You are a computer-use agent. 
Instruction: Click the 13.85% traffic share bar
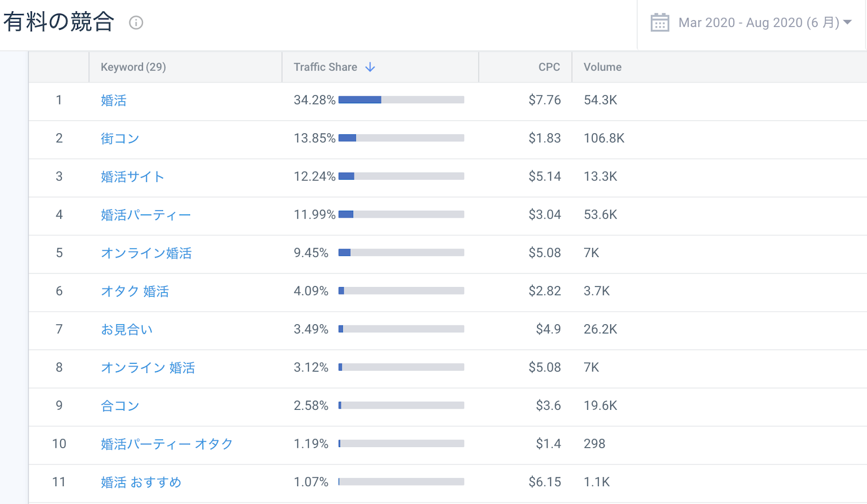pyautogui.click(x=401, y=138)
